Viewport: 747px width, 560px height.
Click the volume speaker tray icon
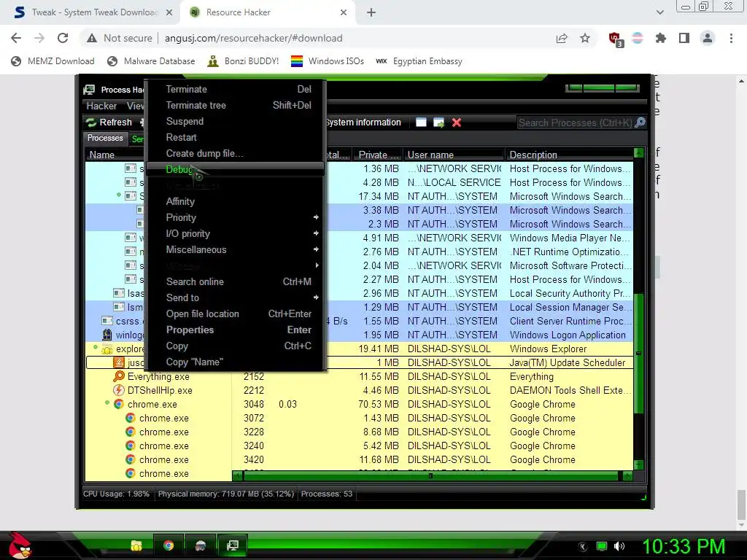[619, 546]
